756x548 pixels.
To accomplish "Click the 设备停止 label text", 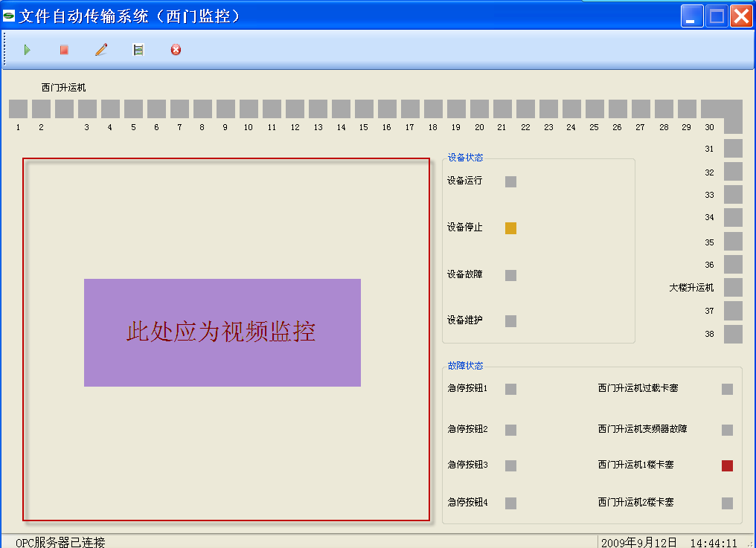I will 465,228.
